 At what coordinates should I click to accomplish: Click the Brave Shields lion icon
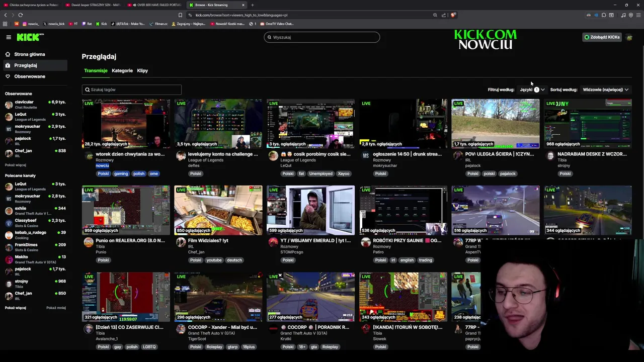pyautogui.click(x=453, y=15)
